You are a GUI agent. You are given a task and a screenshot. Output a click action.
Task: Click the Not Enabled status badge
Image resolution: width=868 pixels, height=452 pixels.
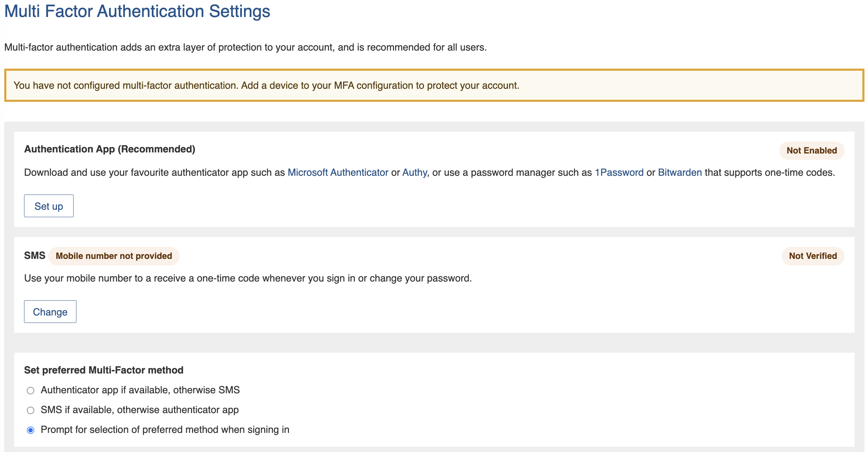pyautogui.click(x=811, y=151)
